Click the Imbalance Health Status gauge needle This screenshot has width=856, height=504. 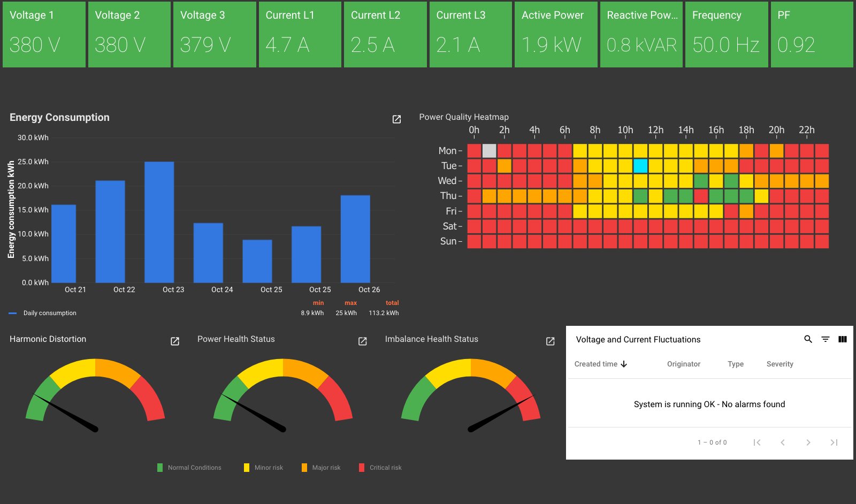[501, 413]
